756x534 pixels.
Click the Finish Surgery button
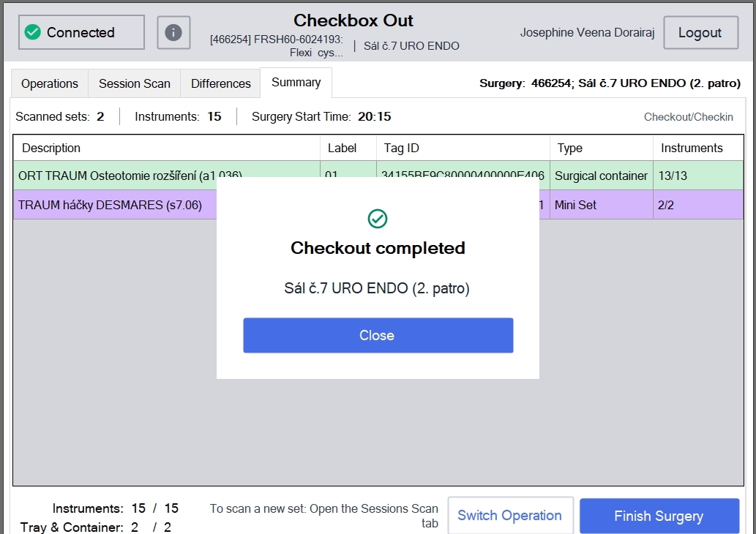659,516
